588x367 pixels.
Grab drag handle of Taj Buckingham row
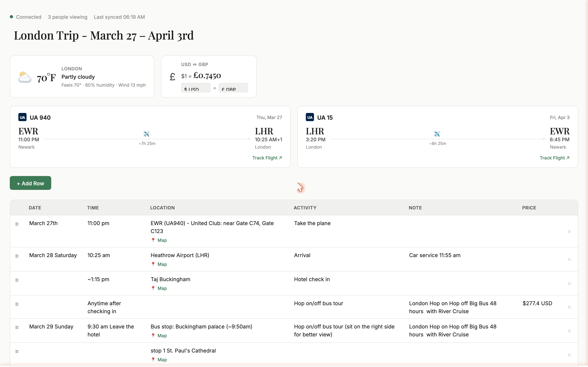pyautogui.click(x=17, y=280)
